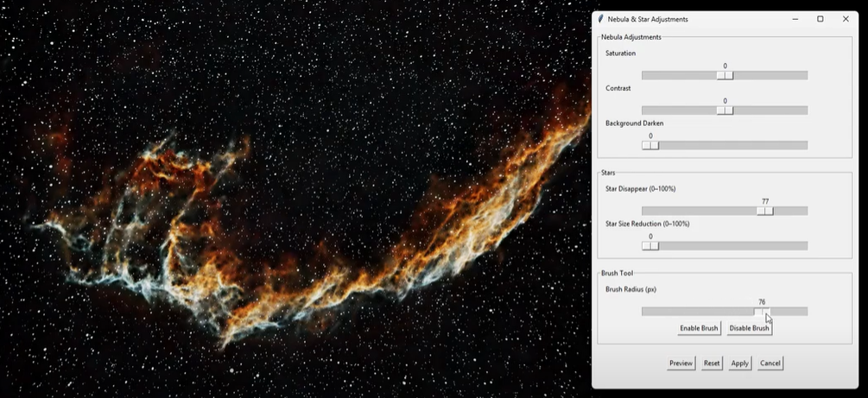Click the Star Disappear value 77
The image size is (868, 398).
click(765, 201)
